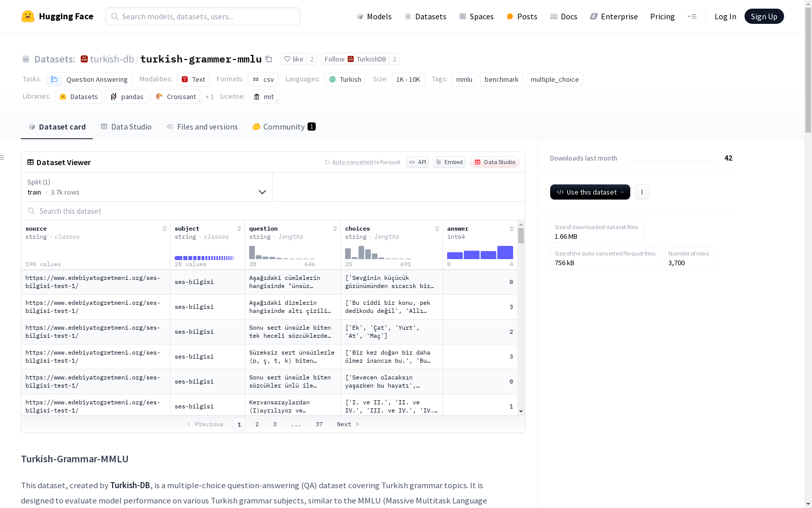
Task: Expand the +1 more libraries
Action: pos(210,97)
